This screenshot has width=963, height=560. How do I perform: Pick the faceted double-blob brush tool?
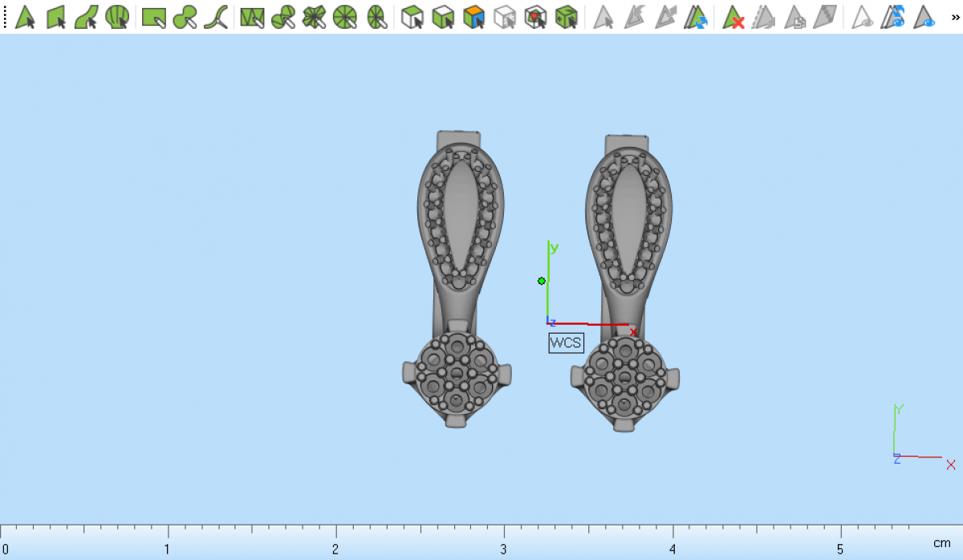pos(283,17)
